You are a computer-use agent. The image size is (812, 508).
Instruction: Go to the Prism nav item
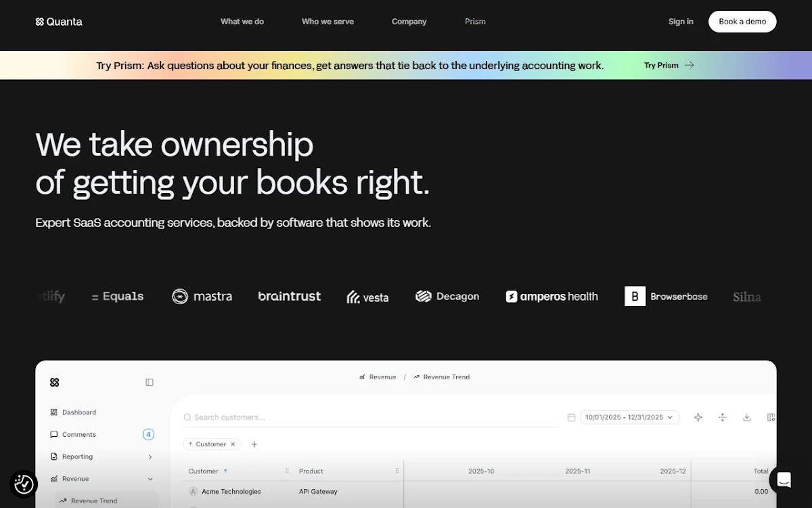tap(475, 22)
